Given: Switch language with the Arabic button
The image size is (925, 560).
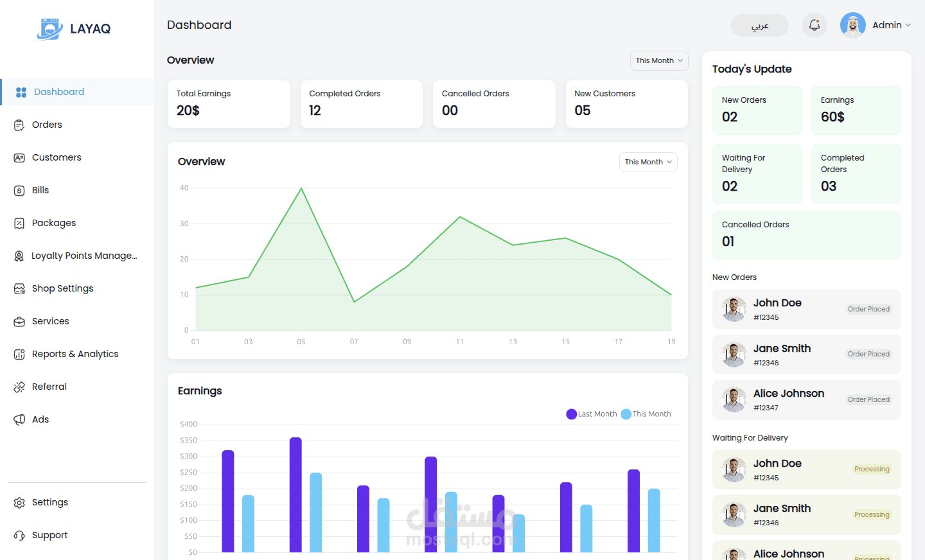Looking at the screenshot, I should (760, 26).
